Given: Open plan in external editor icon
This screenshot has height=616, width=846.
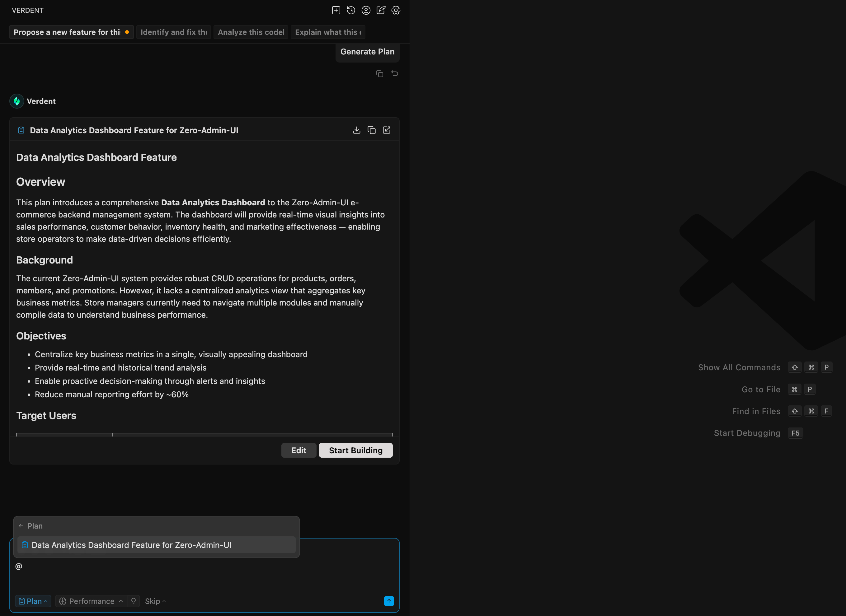Looking at the screenshot, I should coord(387,130).
